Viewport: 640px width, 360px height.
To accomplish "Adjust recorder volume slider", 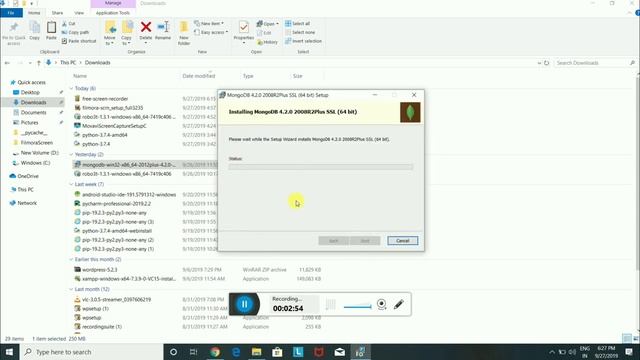I will pyautogui.click(x=357, y=307).
